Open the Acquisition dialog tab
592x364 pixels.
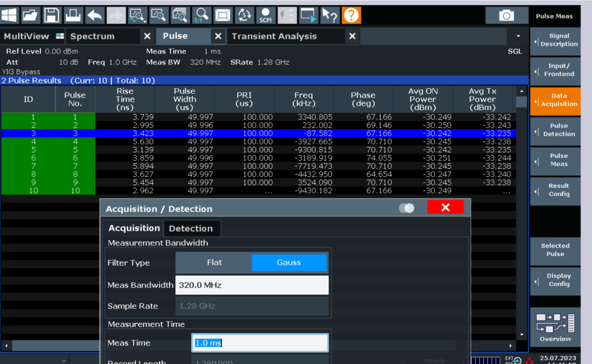[x=134, y=228]
